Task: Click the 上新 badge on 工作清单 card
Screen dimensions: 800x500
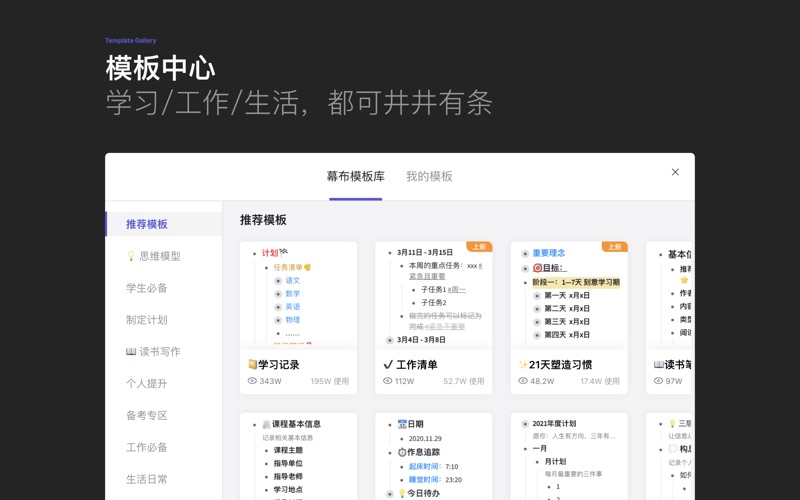Action: 479,247
